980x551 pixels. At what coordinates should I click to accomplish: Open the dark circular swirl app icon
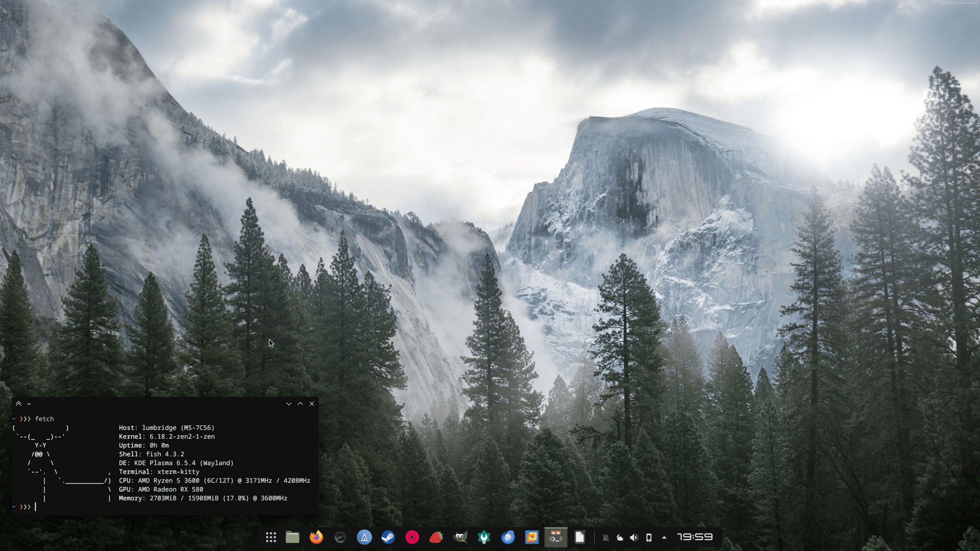pyautogui.click(x=340, y=537)
